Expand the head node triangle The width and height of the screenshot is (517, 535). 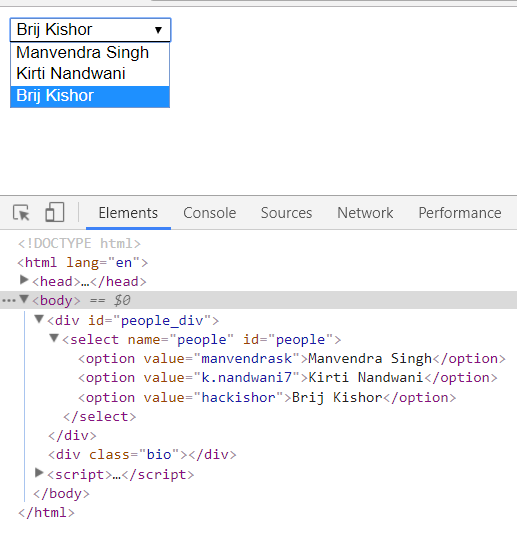tap(24, 280)
